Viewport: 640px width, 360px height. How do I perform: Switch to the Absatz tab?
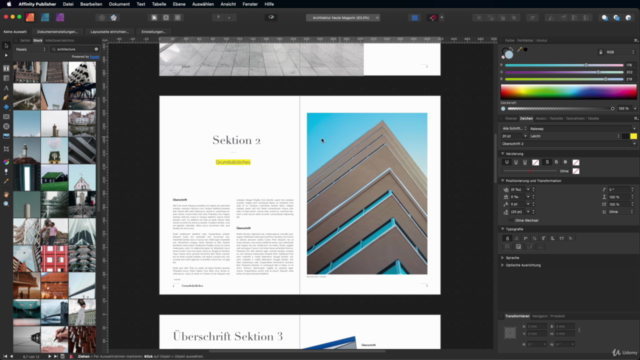(x=541, y=119)
